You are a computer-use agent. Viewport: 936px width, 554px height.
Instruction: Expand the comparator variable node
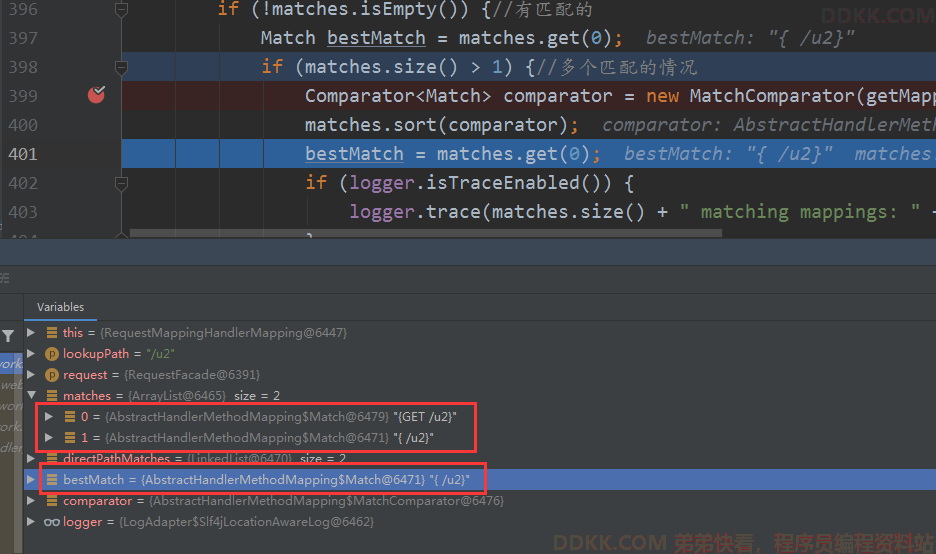(31, 500)
